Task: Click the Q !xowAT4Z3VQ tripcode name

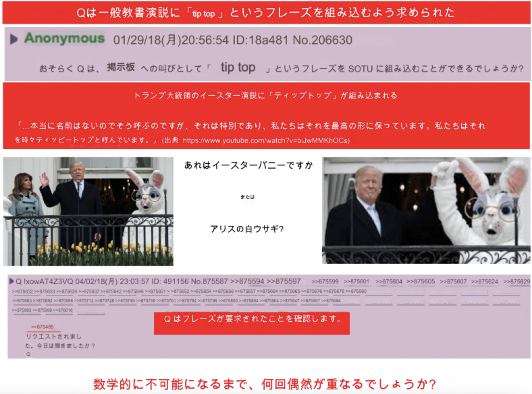Action: pyautogui.click(x=44, y=281)
